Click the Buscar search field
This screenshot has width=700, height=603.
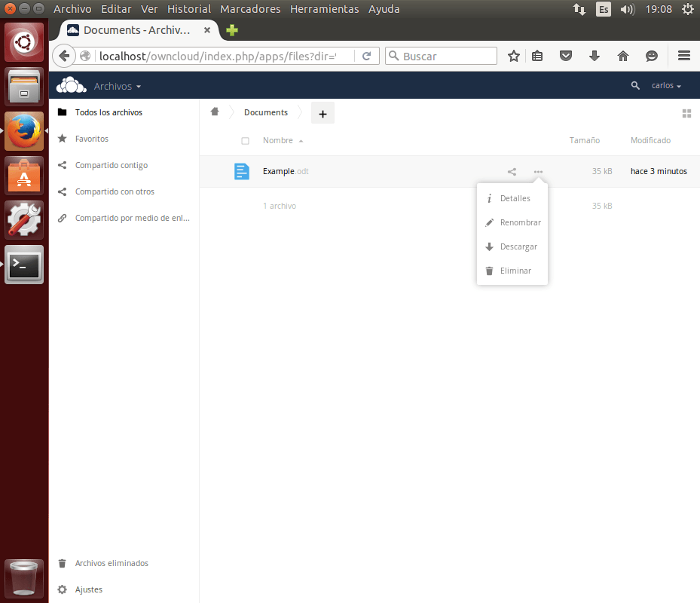point(441,56)
